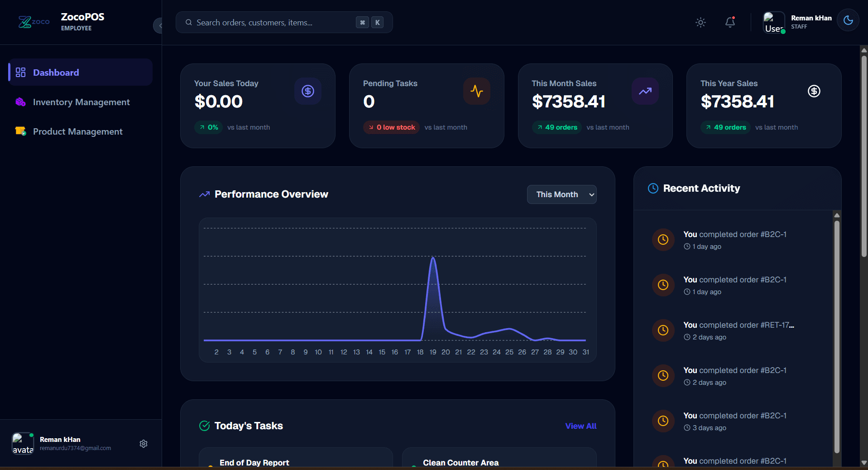Click the 0 low stock badge

[x=391, y=127]
